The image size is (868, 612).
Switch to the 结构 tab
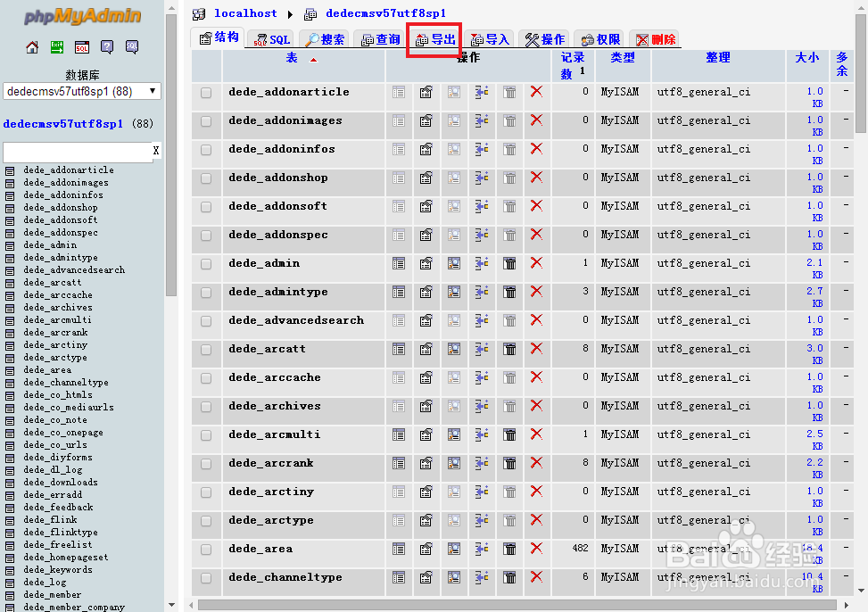219,37
